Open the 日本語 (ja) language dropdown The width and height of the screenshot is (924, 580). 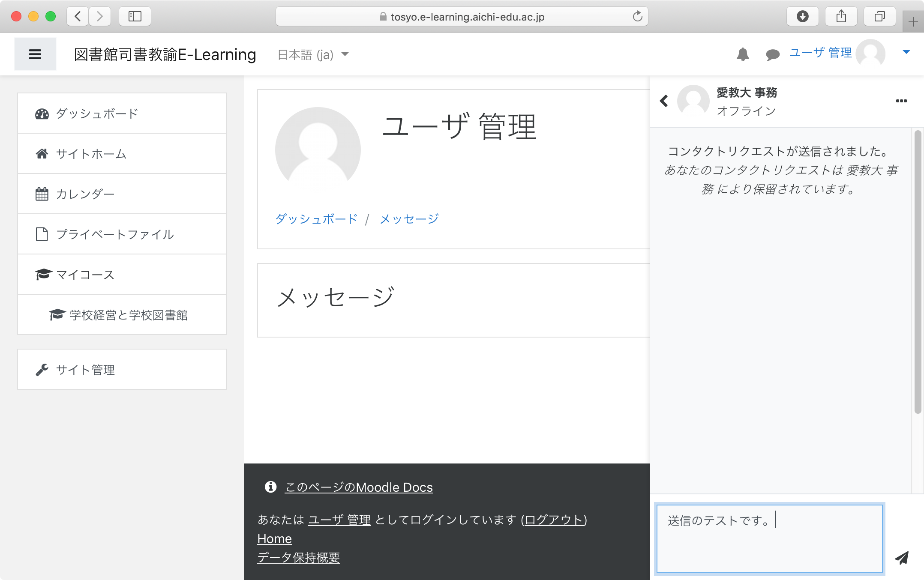[313, 55]
